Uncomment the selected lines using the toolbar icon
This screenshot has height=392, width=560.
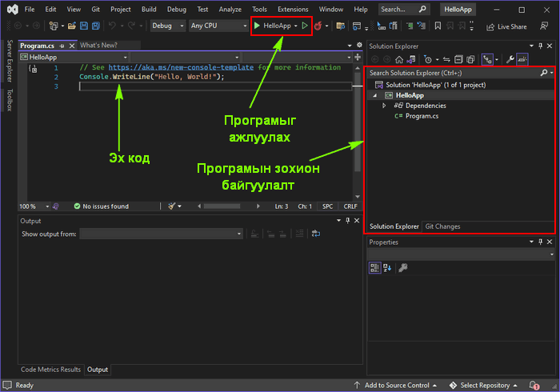422,26
